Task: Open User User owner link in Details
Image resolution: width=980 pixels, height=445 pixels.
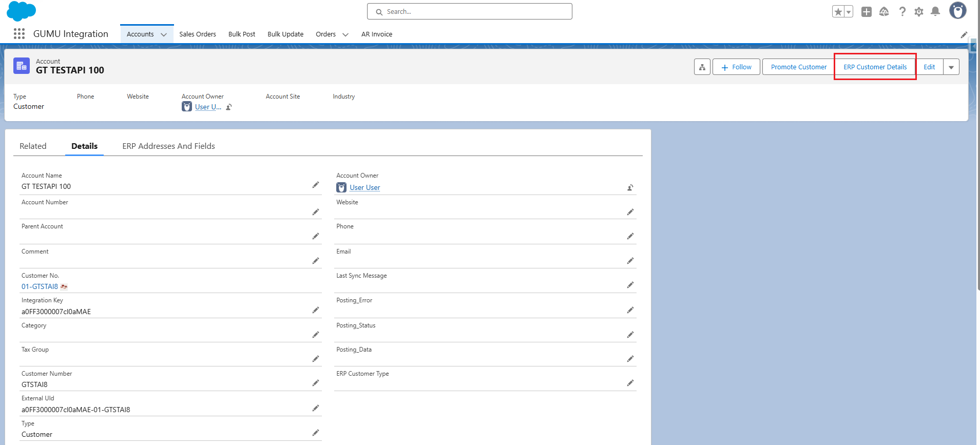Action: [365, 187]
